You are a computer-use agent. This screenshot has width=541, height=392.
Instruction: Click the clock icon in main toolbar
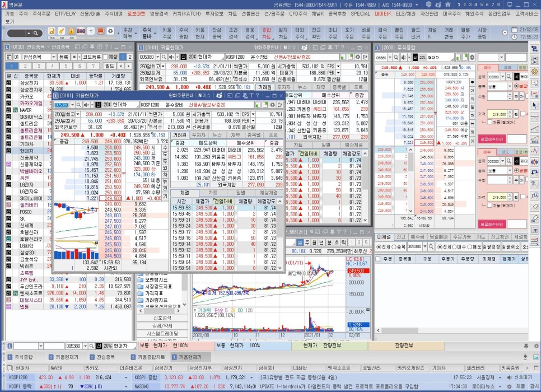point(91,31)
